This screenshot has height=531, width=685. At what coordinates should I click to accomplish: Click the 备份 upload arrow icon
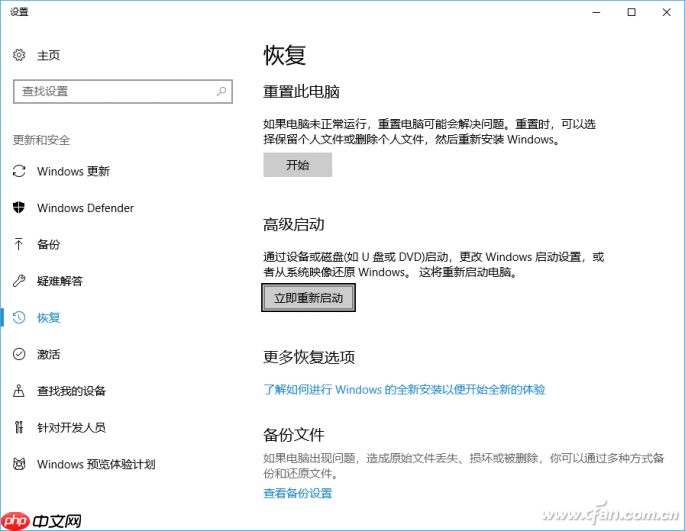click(x=19, y=244)
